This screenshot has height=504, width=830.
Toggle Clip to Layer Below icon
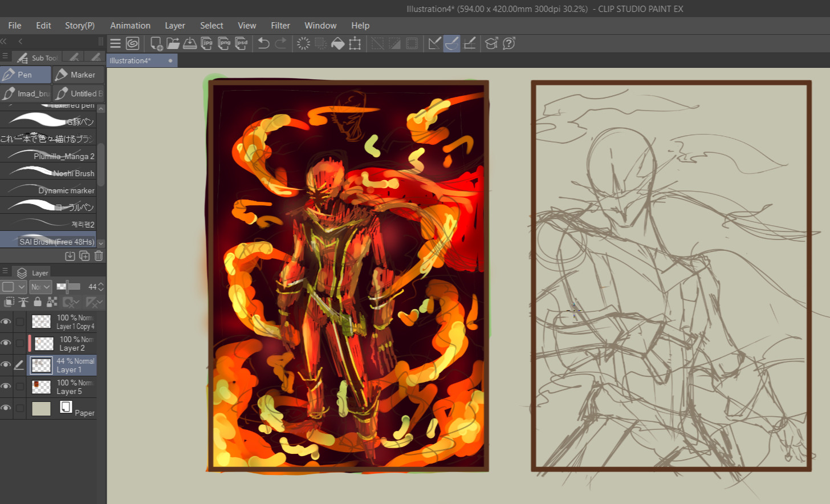tap(9, 302)
